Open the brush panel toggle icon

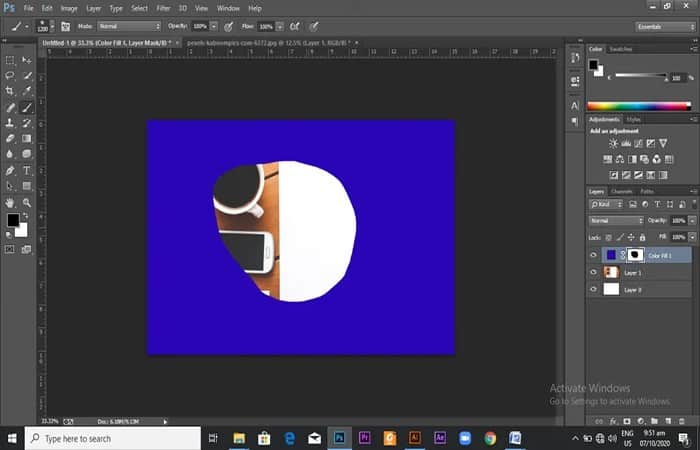pos(66,27)
